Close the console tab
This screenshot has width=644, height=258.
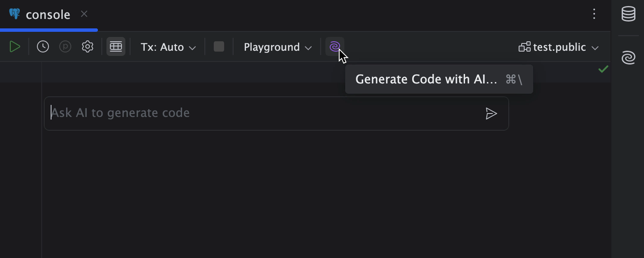(x=84, y=14)
